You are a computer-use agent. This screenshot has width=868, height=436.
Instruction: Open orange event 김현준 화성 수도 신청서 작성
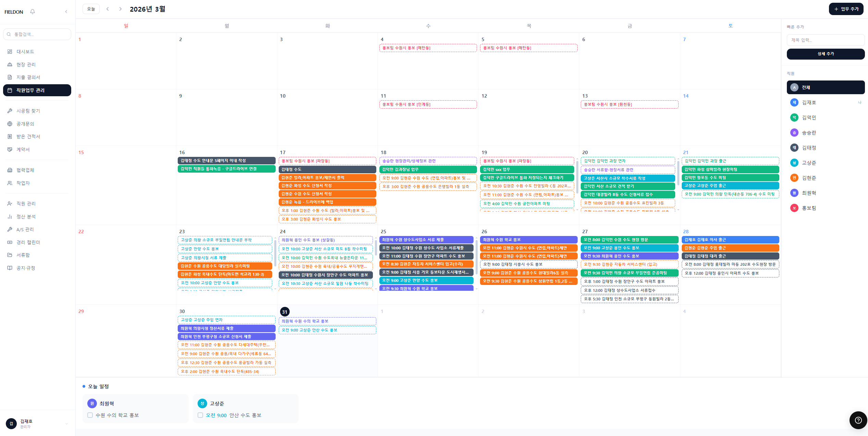327,186
